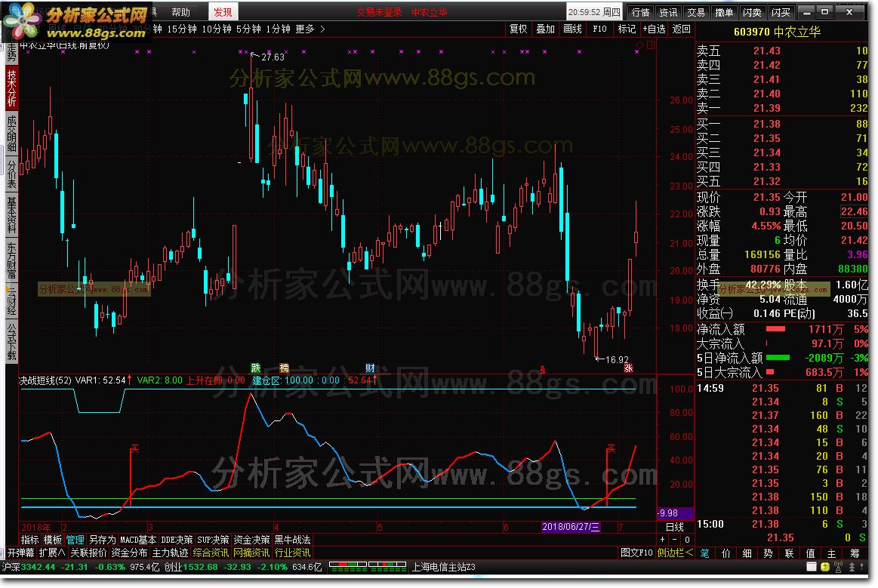Open the 帮助 menu
Image resolution: width=878 pixels, height=588 pixels.
click(x=181, y=12)
